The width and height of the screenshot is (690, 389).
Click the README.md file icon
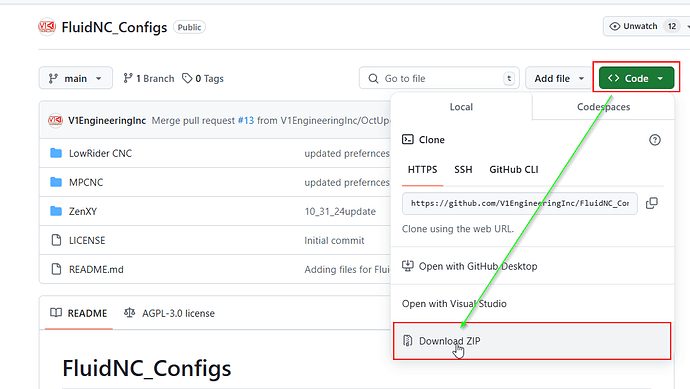tap(56, 269)
